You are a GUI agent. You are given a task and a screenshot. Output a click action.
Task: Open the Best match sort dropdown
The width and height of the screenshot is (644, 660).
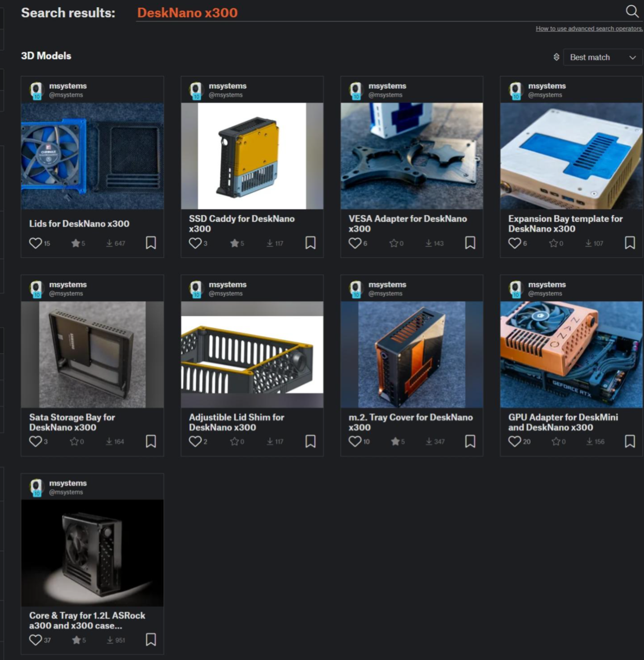click(602, 57)
